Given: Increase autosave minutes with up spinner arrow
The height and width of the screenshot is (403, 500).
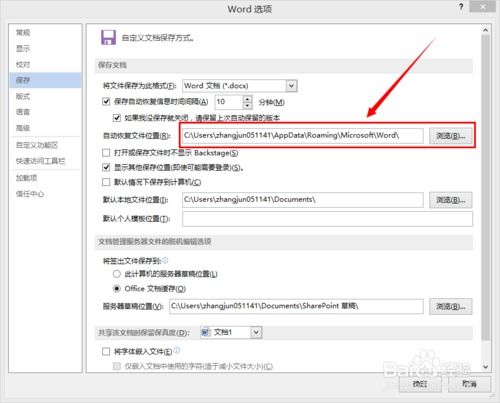Looking at the screenshot, I should click(x=247, y=99).
